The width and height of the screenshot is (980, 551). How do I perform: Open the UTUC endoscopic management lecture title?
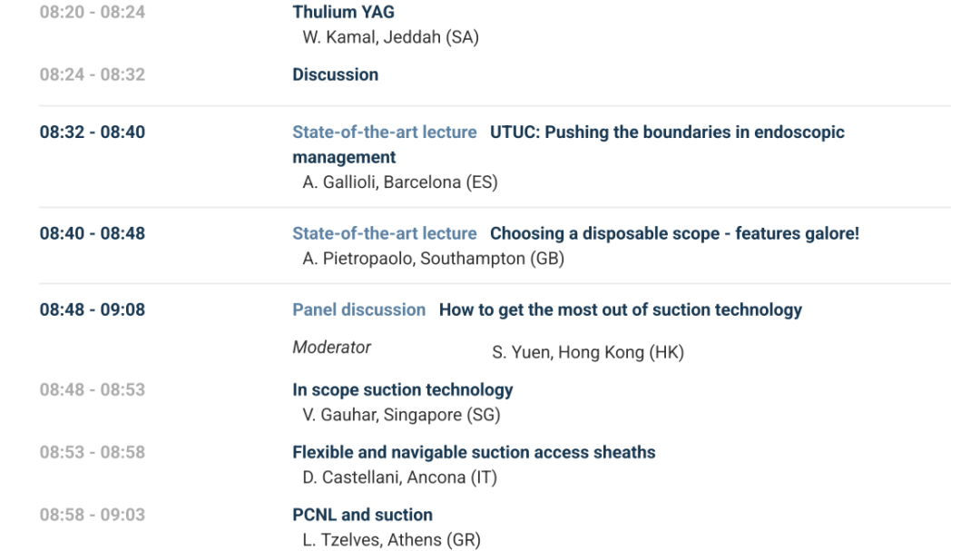667,133
